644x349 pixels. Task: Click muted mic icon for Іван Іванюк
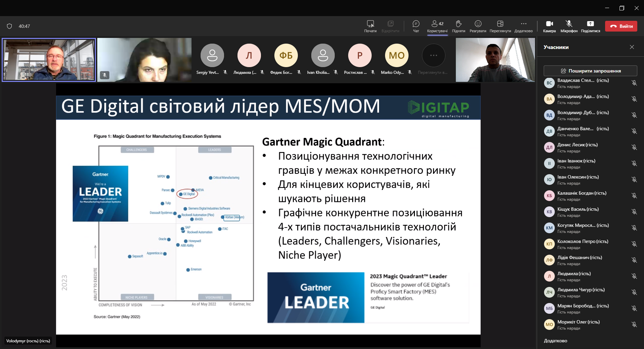634,163
